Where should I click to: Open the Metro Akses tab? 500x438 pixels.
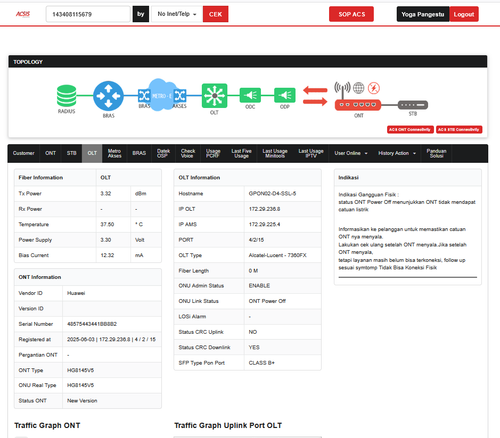click(x=115, y=153)
